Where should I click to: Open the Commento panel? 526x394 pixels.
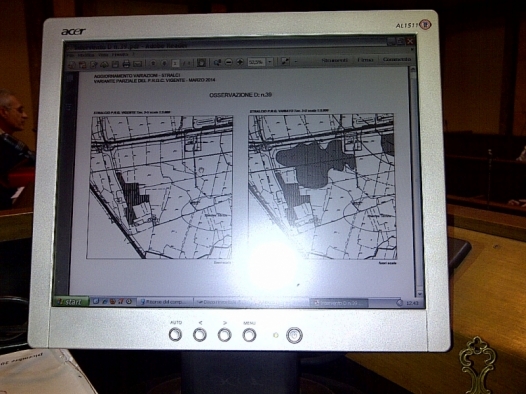pyautogui.click(x=397, y=59)
